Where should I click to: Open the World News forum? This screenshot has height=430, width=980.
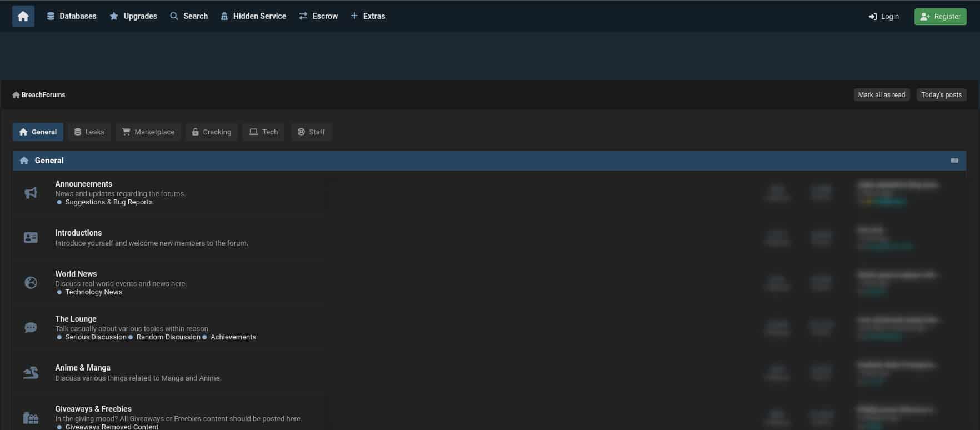pos(76,274)
